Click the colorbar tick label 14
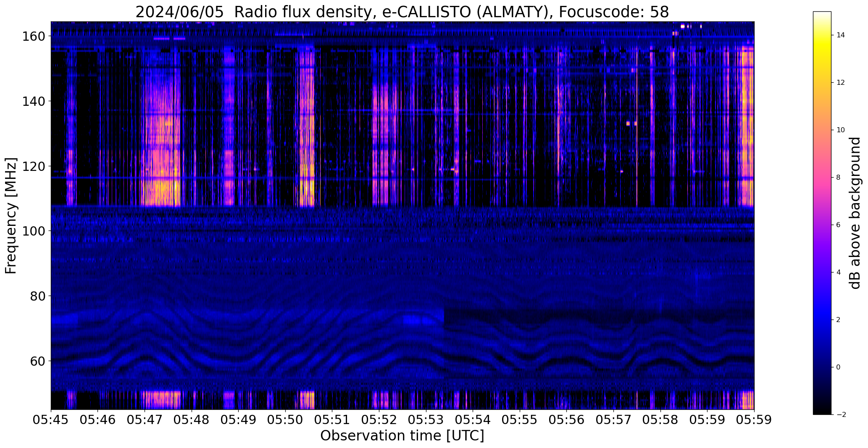Screen dimensions: 868x448 tap(841, 35)
